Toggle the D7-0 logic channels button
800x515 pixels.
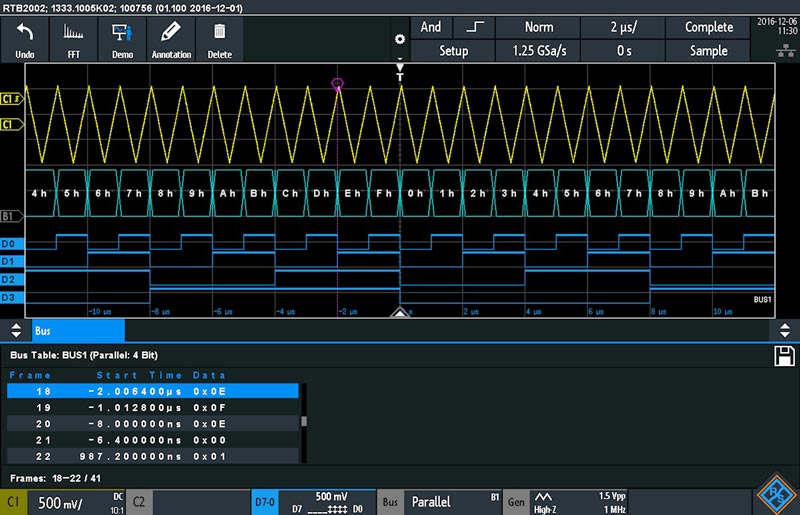(x=264, y=502)
